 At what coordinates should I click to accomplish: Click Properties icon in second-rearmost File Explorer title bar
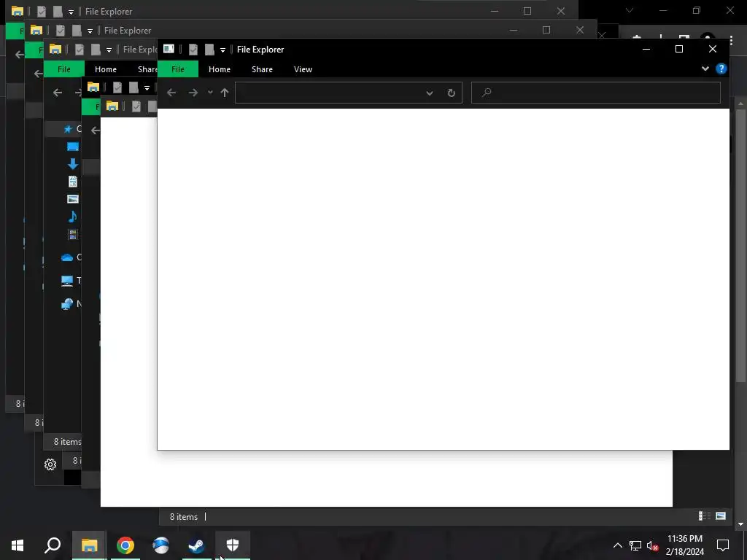click(x=61, y=30)
